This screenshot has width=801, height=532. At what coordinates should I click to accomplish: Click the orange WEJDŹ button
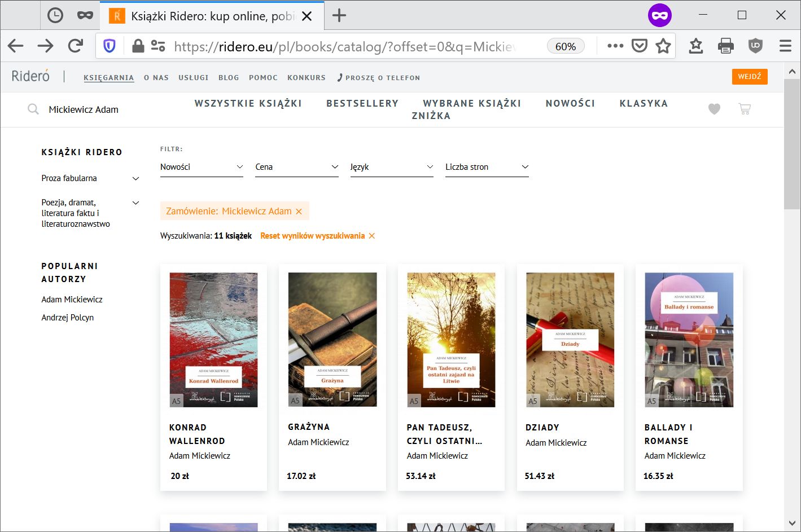click(750, 76)
